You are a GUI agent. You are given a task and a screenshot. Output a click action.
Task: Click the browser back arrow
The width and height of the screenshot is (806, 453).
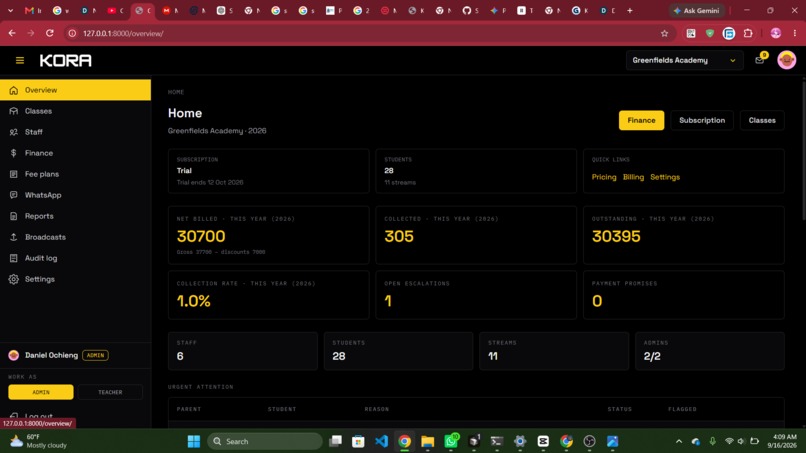pyautogui.click(x=12, y=33)
